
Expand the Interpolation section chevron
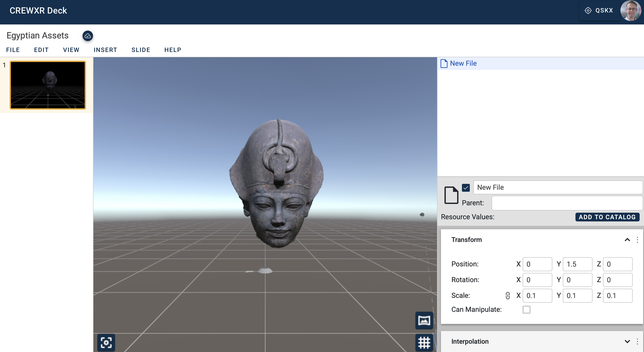pyautogui.click(x=627, y=342)
